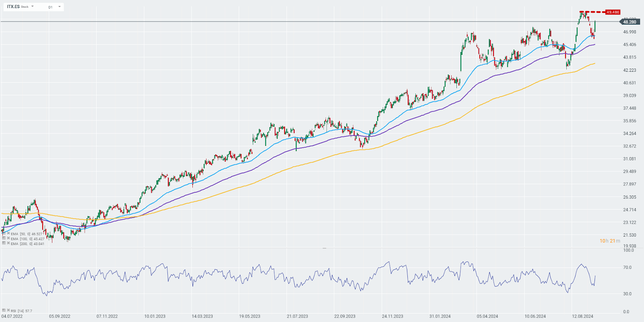Image resolution: width=644 pixels, height=322 pixels.
Task: Click the 31.081 price axis label
Action: pyautogui.click(x=630, y=159)
